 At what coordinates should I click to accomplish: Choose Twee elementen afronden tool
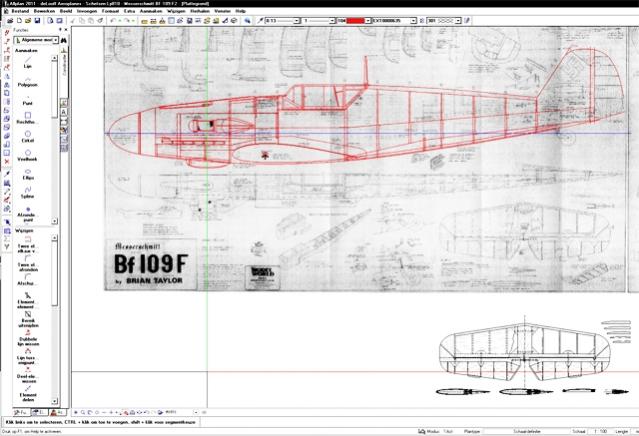[x=27, y=263]
